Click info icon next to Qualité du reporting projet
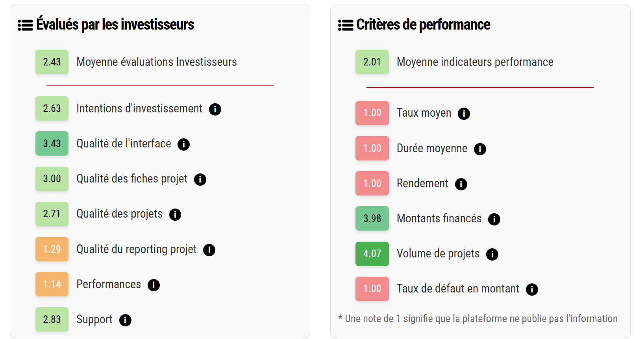Viewport: 644px width, 339px height. (x=209, y=250)
